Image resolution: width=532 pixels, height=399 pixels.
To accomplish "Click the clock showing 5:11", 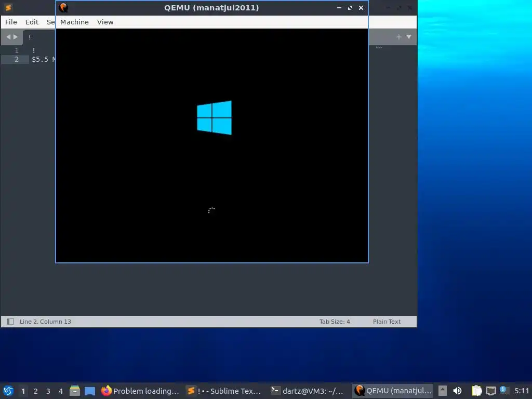I will click(522, 391).
